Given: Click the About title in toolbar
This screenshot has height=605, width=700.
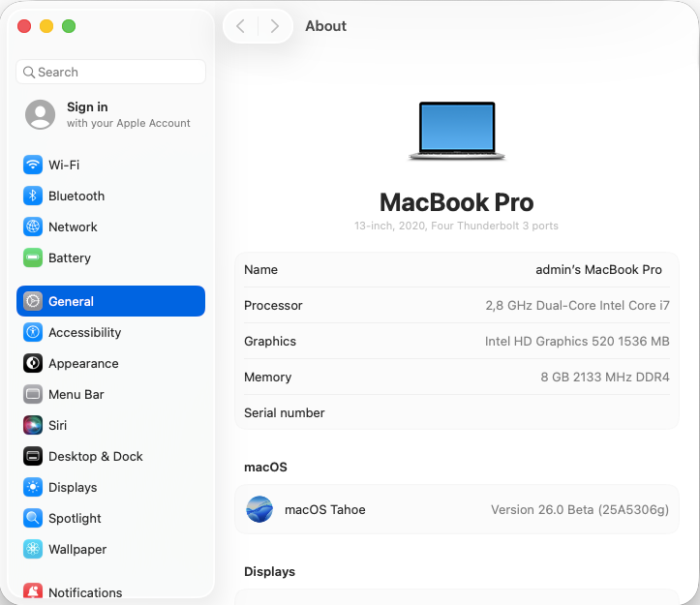Looking at the screenshot, I should point(325,26).
